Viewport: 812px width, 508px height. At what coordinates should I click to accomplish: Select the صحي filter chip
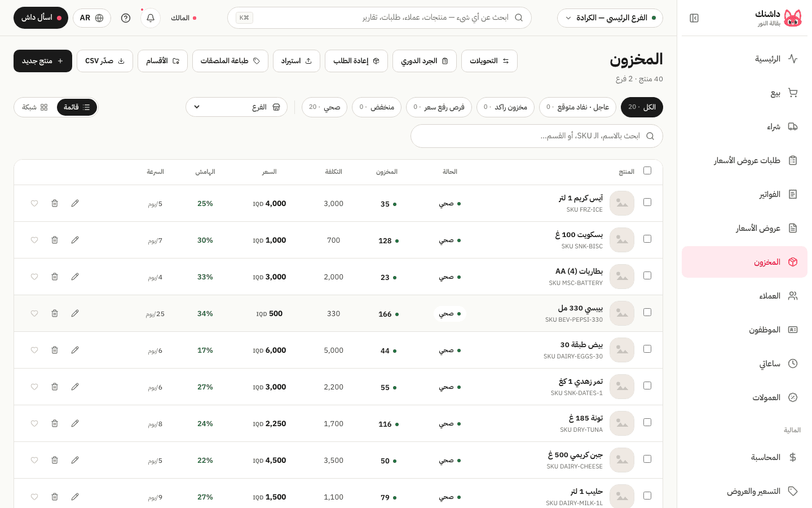[x=324, y=107]
